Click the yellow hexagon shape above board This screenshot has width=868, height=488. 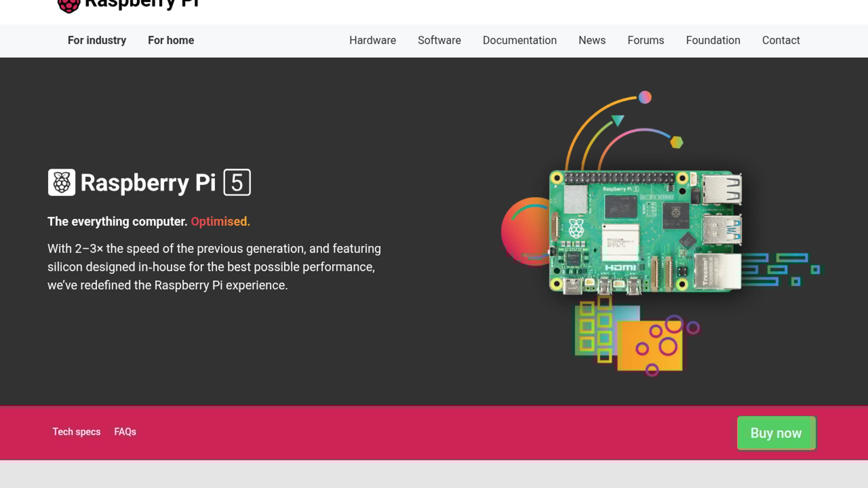[676, 142]
